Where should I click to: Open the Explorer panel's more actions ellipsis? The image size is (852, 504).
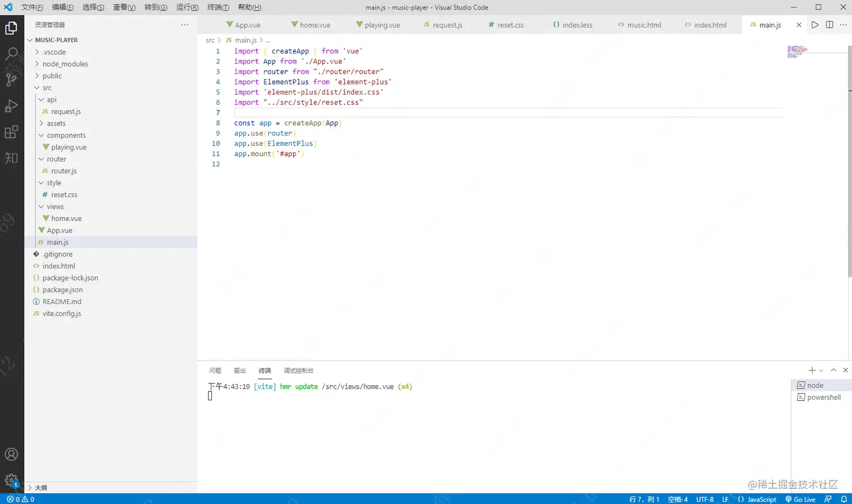click(x=185, y=25)
